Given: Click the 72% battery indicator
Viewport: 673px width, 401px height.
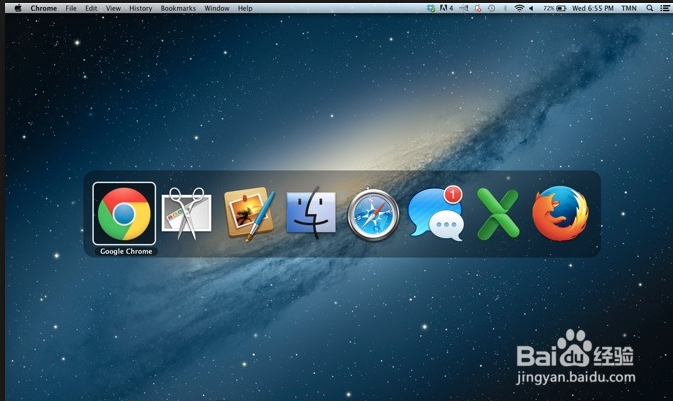Looking at the screenshot, I should point(555,8).
